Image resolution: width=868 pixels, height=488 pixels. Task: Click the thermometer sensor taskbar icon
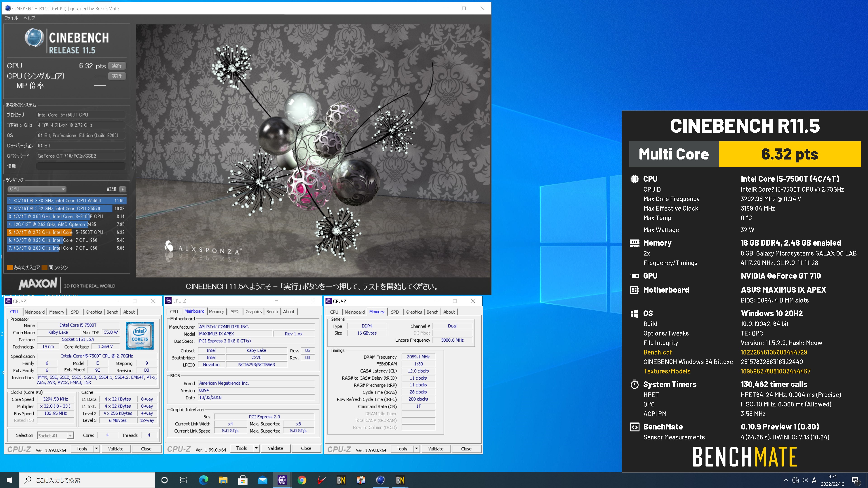pos(361,480)
